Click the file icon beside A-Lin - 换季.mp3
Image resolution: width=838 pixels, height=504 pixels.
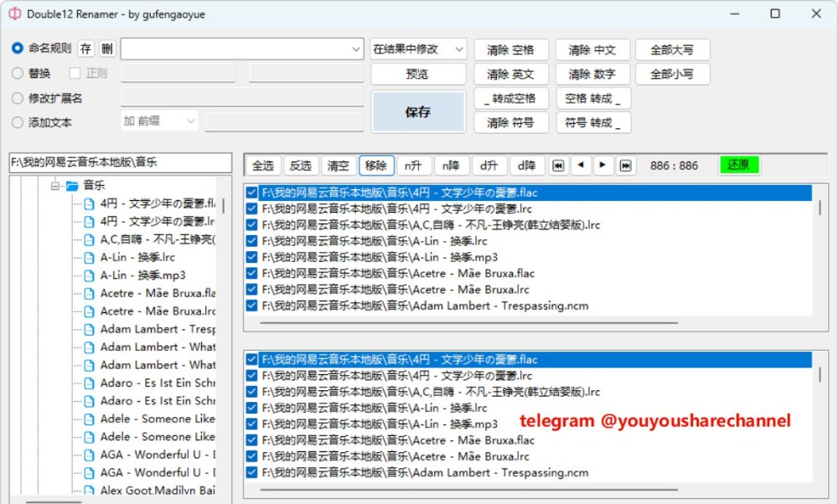point(89,275)
